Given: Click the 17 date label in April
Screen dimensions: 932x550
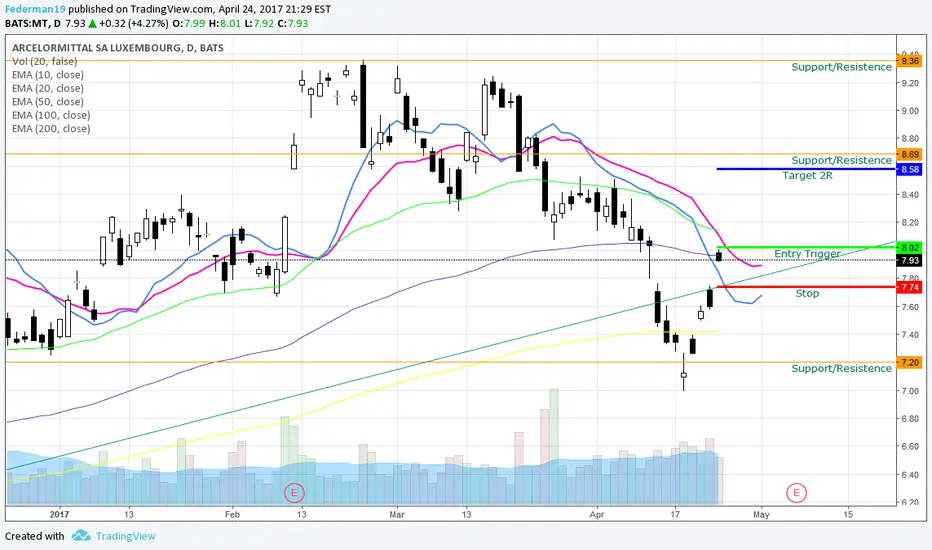Looking at the screenshot, I should tap(675, 514).
